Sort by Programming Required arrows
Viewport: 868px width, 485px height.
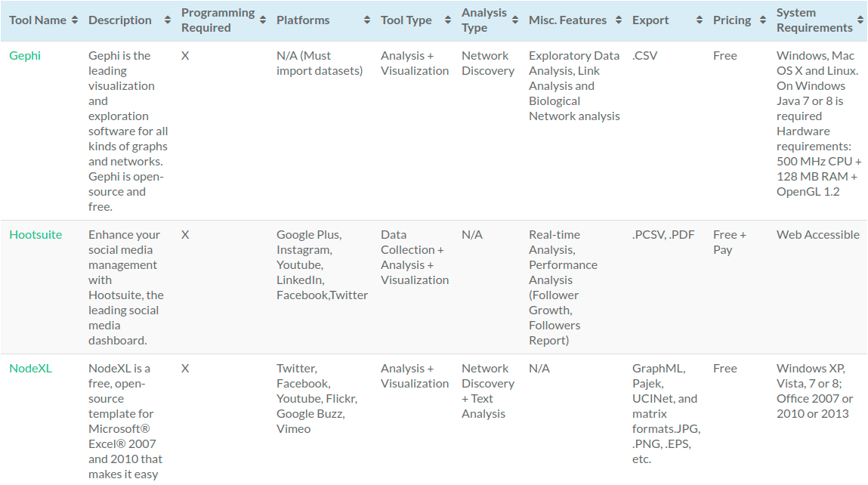click(x=262, y=20)
